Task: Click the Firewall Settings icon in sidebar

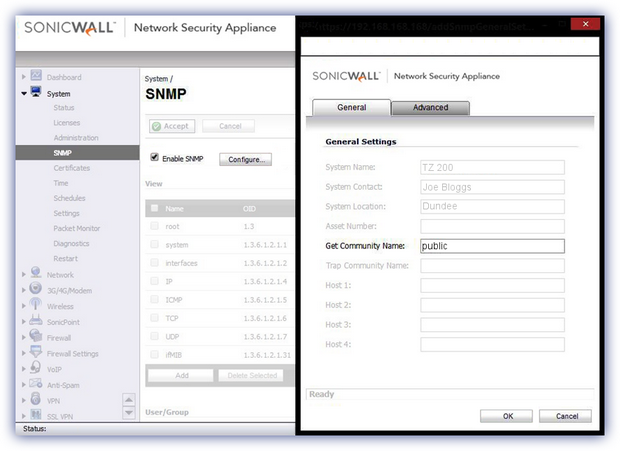Action: [x=36, y=351]
